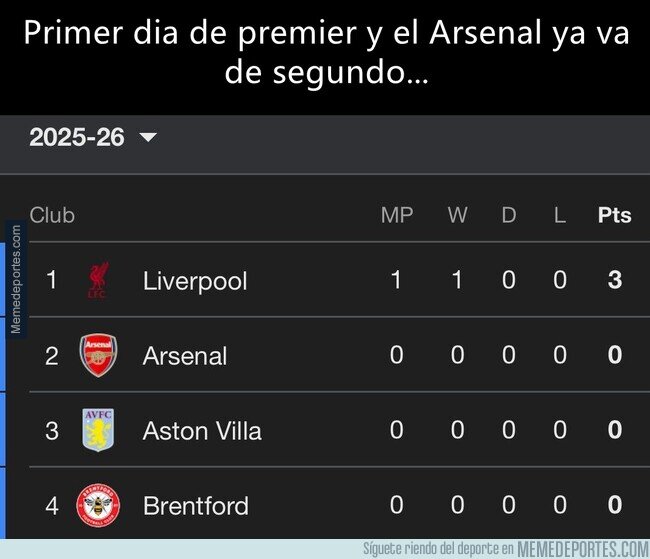Click the meme caption text about Arsenal
This screenshot has width=650, height=559.
point(325,52)
